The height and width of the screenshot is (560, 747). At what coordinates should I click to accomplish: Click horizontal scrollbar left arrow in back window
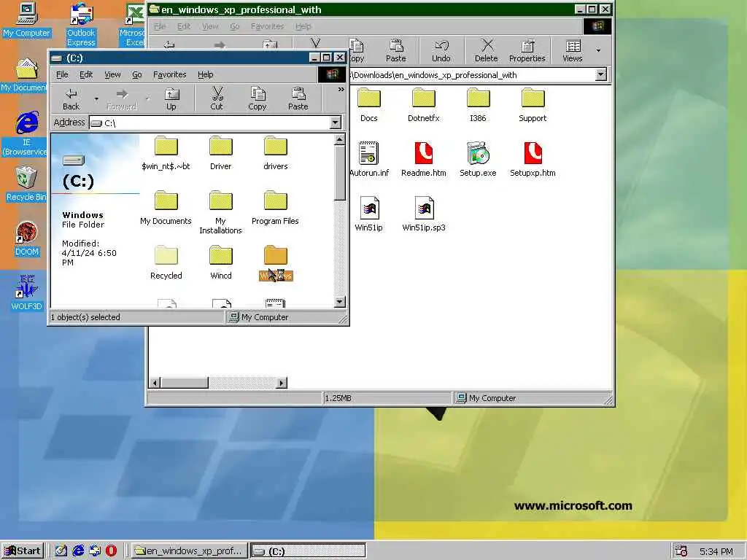[x=155, y=383]
